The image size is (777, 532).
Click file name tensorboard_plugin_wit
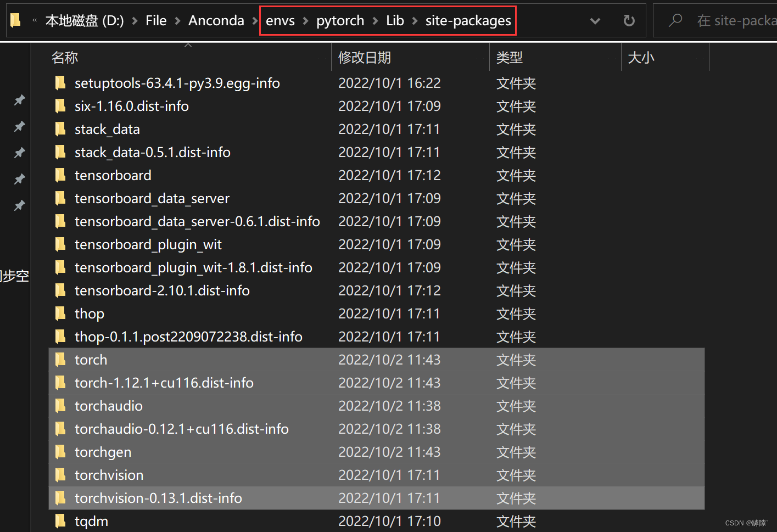point(148,244)
